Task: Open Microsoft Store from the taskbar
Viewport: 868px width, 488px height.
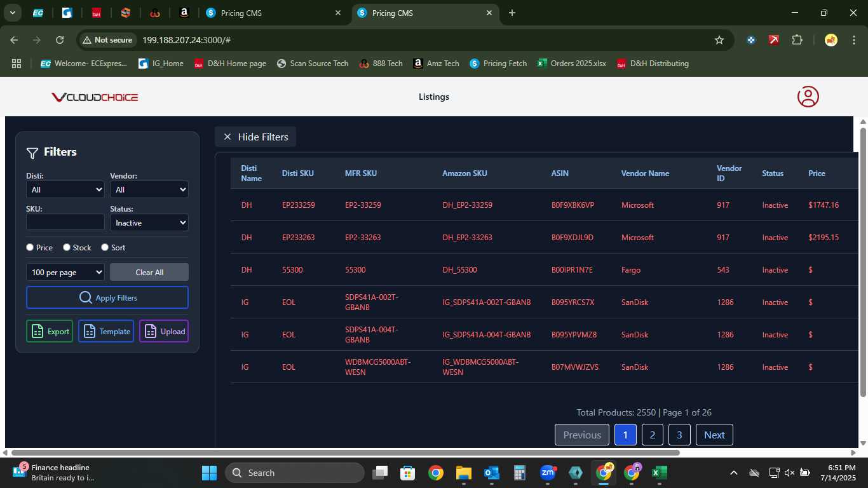Action: click(407, 473)
